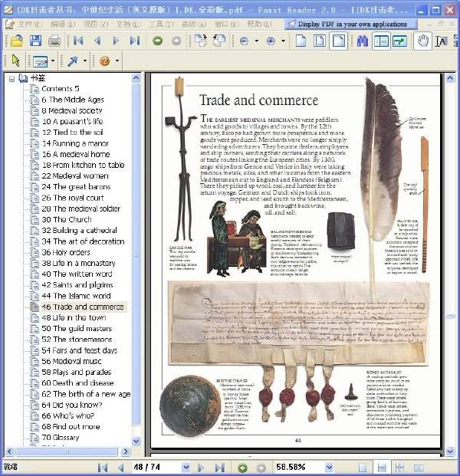Click the snapshot image icon in toolbar
The image size is (460, 476).
pos(400,41)
